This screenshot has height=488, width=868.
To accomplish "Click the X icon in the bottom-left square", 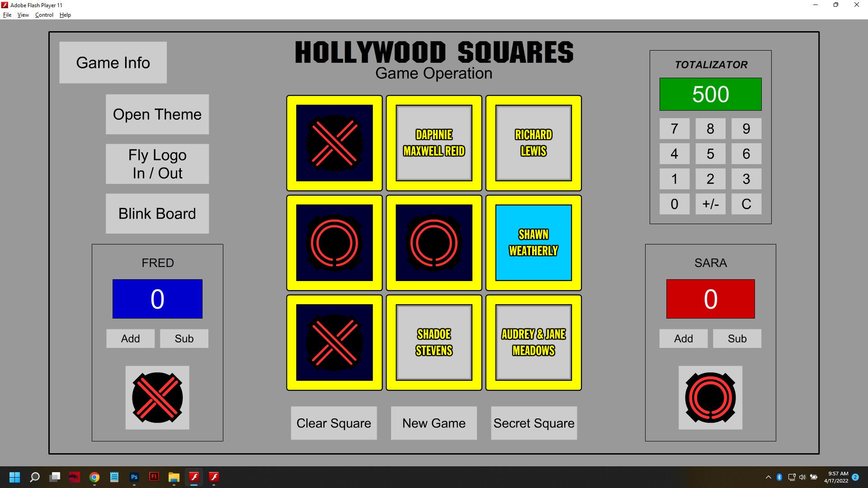I will coord(334,343).
